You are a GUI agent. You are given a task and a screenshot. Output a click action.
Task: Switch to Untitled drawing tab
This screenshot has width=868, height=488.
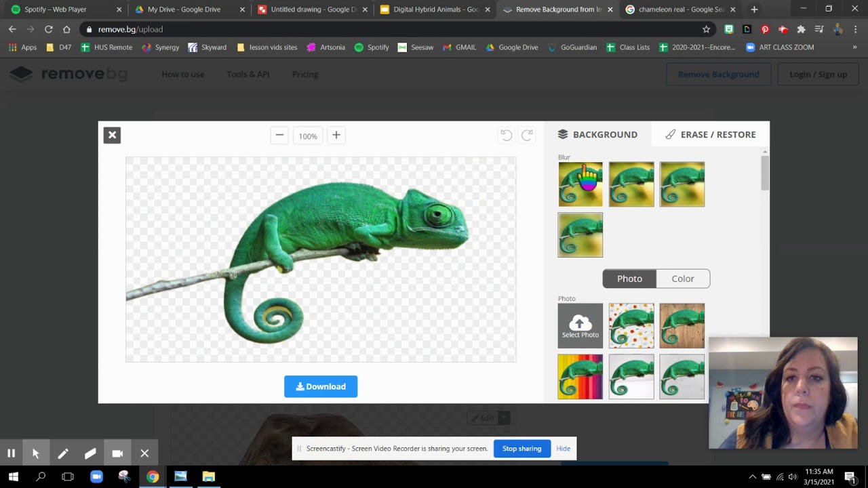(312, 9)
